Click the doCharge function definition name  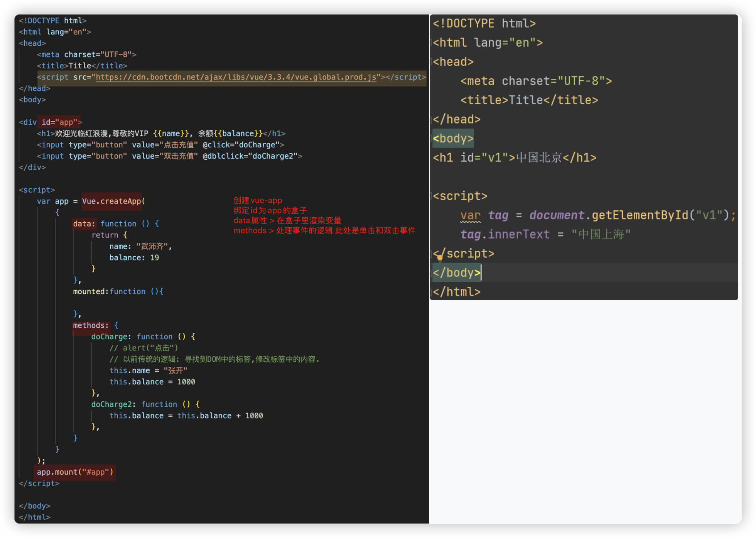109,337
